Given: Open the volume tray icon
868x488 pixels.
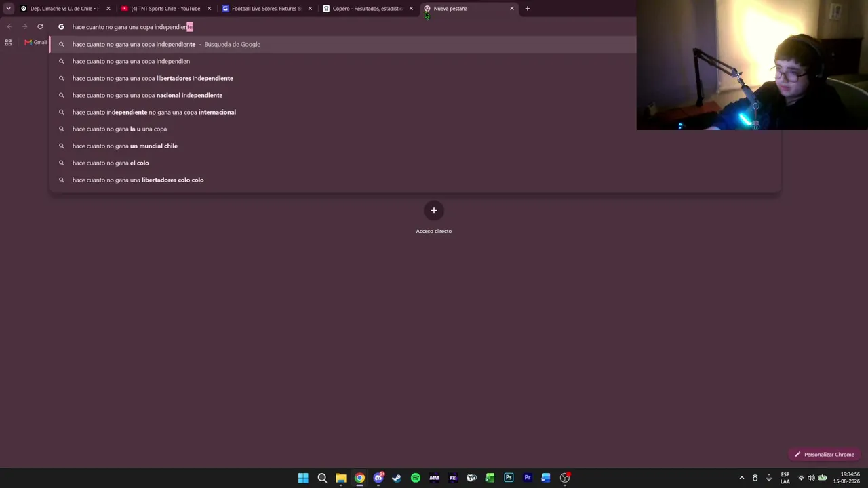Looking at the screenshot, I should pyautogui.click(x=811, y=478).
